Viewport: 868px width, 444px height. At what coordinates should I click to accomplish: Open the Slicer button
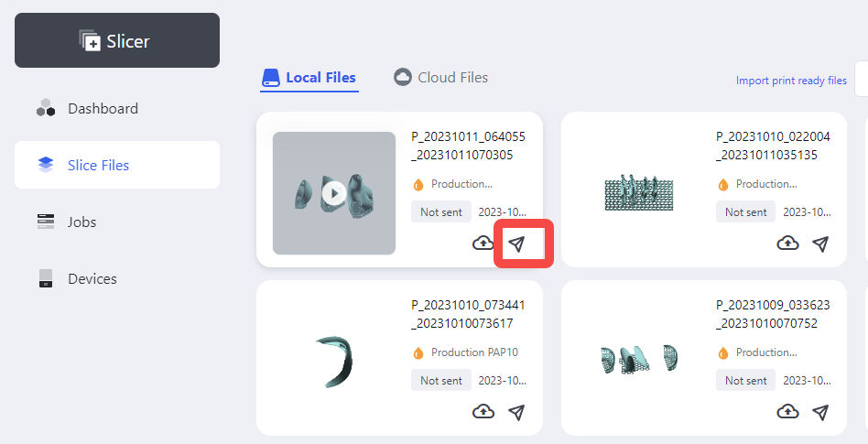117,40
